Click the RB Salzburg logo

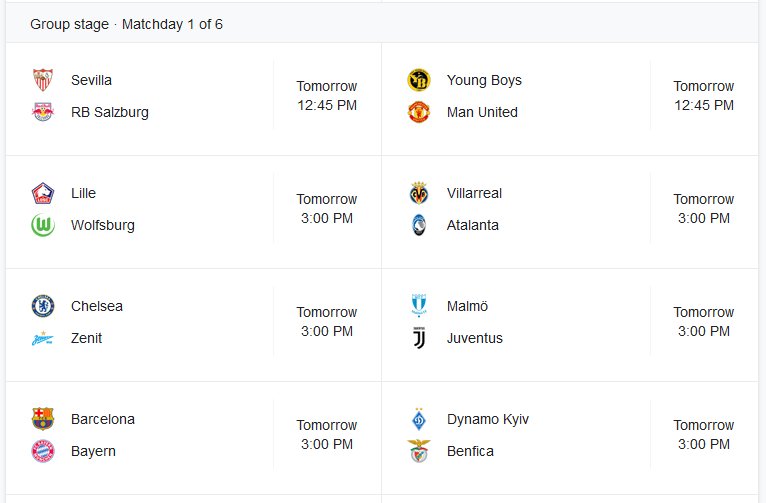(43, 112)
